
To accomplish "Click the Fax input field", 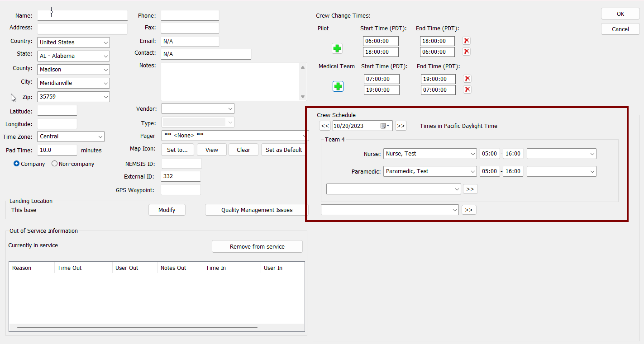I will (190, 28).
